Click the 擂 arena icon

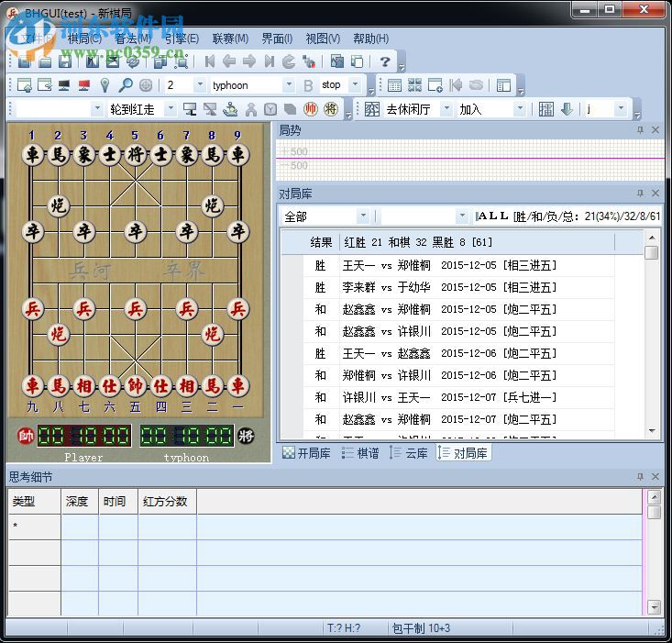pyautogui.click(x=546, y=109)
